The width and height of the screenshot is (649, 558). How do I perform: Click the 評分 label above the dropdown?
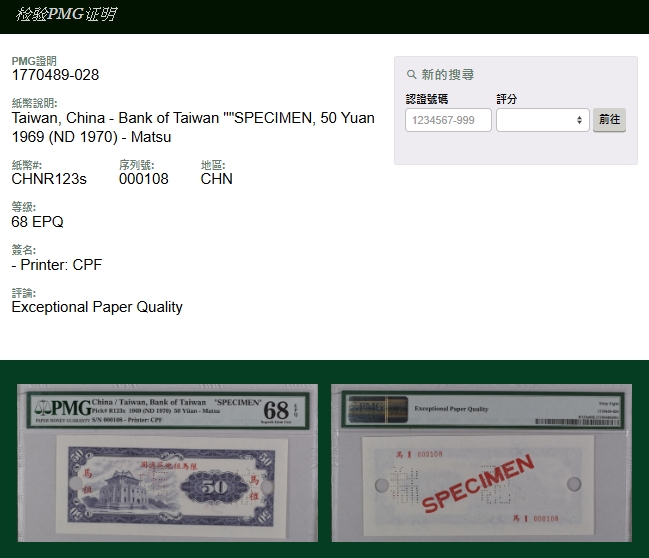pos(507,99)
